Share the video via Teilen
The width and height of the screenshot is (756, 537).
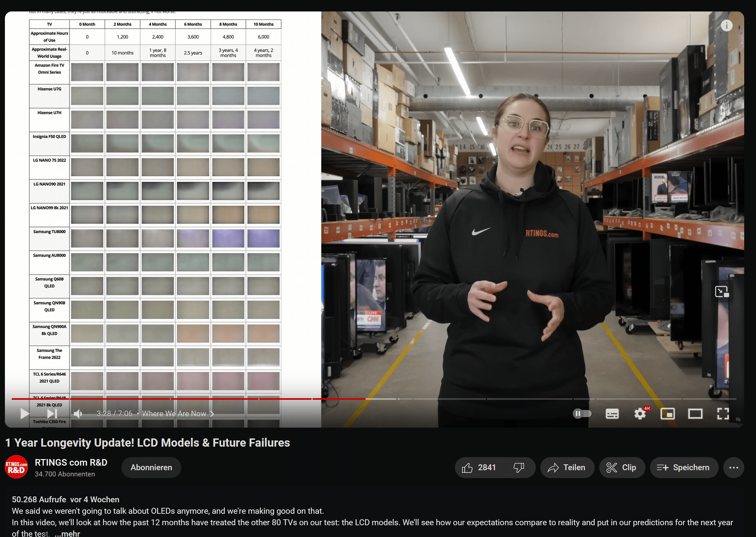[567, 467]
